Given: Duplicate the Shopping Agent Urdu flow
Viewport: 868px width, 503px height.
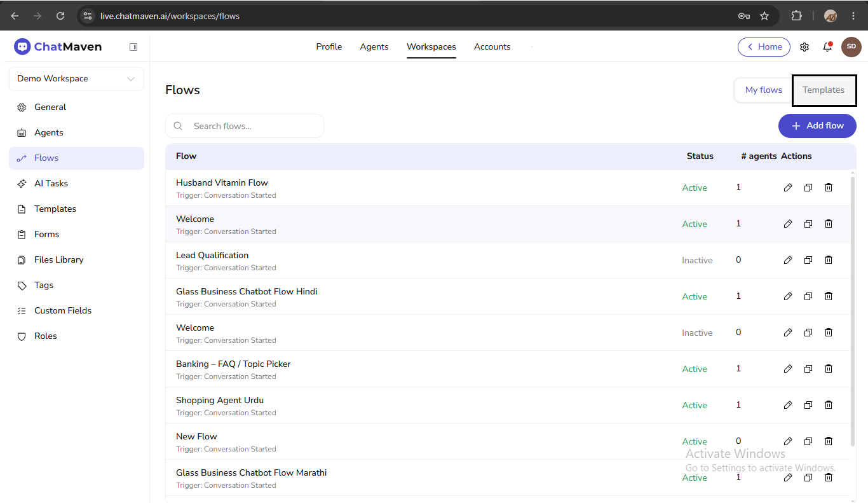Looking at the screenshot, I should point(808,405).
